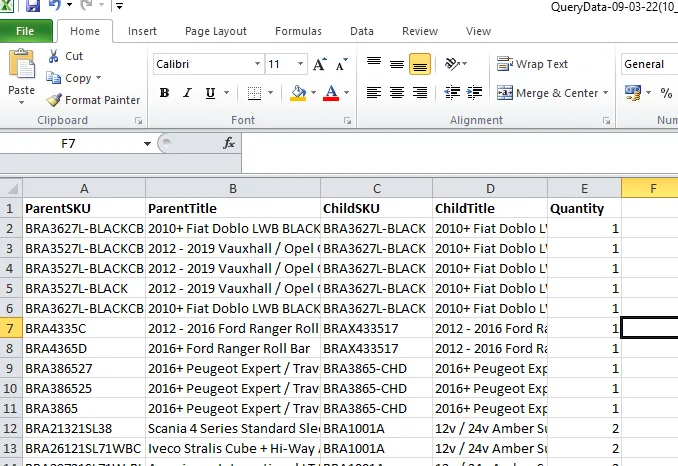Click Middle Align icon
Screen dimensions: 678x466
397,64
